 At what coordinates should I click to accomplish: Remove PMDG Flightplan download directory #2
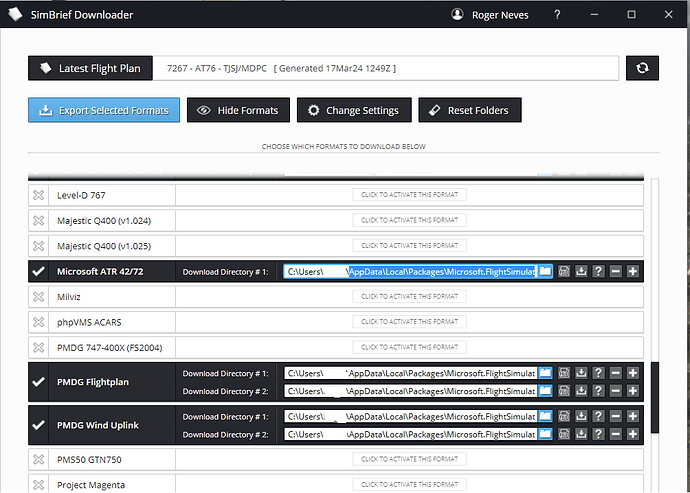616,391
